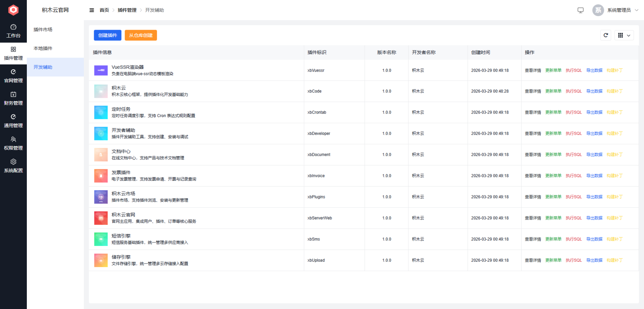Click the red hexagon app logo

coord(13,10)
